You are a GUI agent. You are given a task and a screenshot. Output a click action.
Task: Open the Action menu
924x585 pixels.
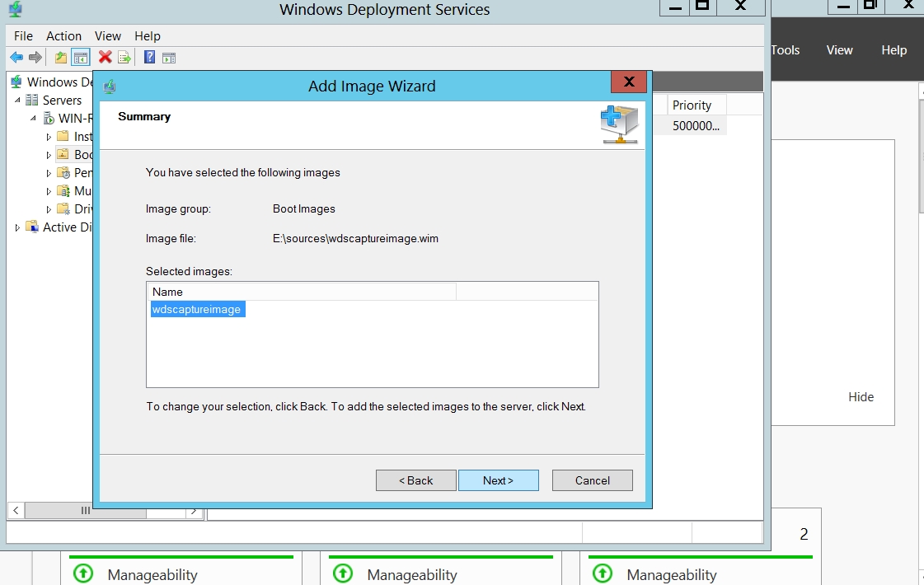[63, 36]
